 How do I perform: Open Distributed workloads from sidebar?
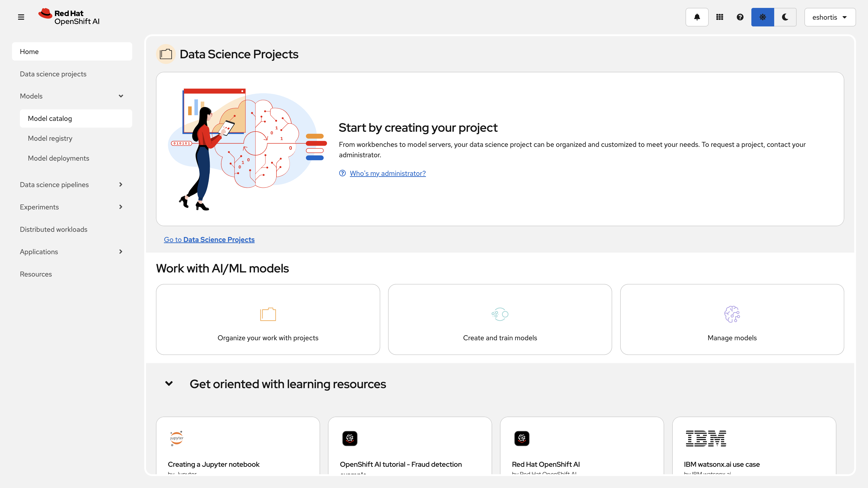coord(53,229)
